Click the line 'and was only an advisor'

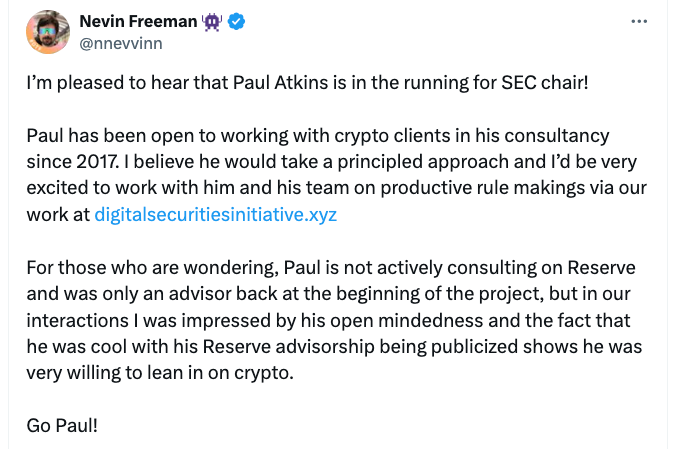point(328,294)
